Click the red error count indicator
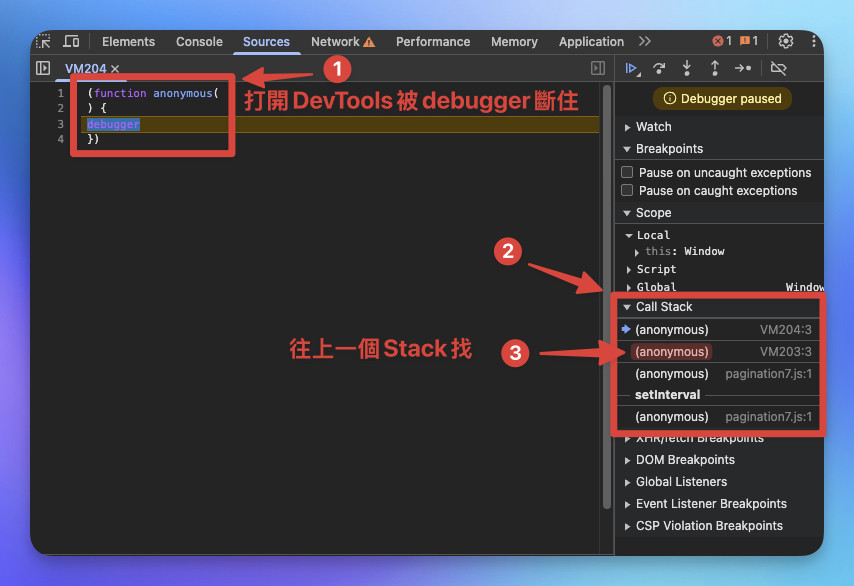Image resolution: width=854 pixels, height=586 pixels. pos(722,41)
